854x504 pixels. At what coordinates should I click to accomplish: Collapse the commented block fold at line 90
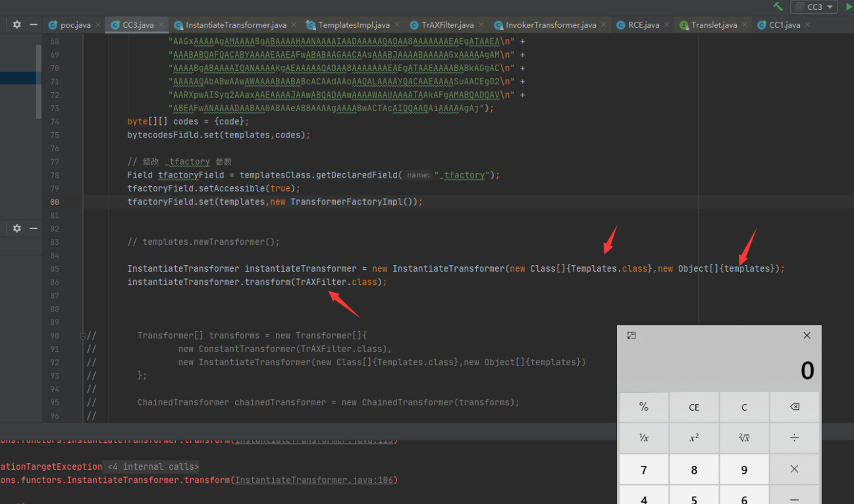(x=83, y=336)
